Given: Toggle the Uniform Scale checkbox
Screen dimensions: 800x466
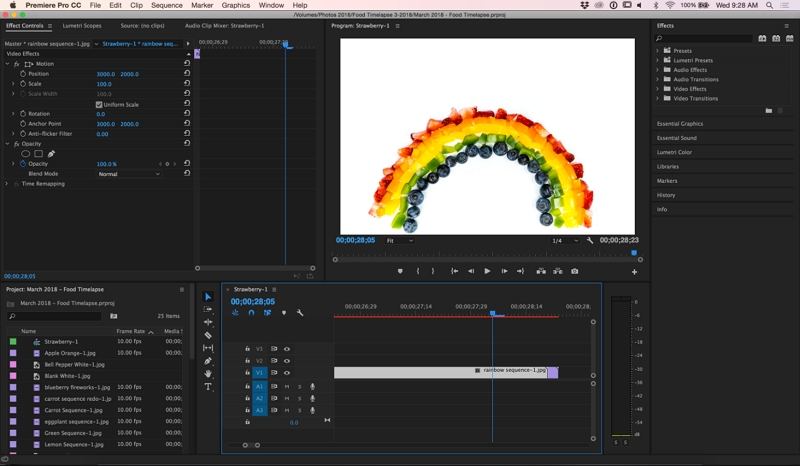Looking at the screenshot, I should coord(99,104).
